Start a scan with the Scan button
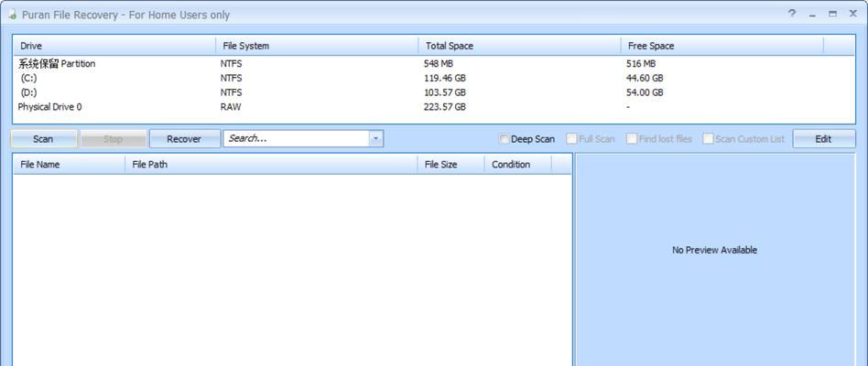868x366 pixels. pyautogui.click(x=43, y=139)
